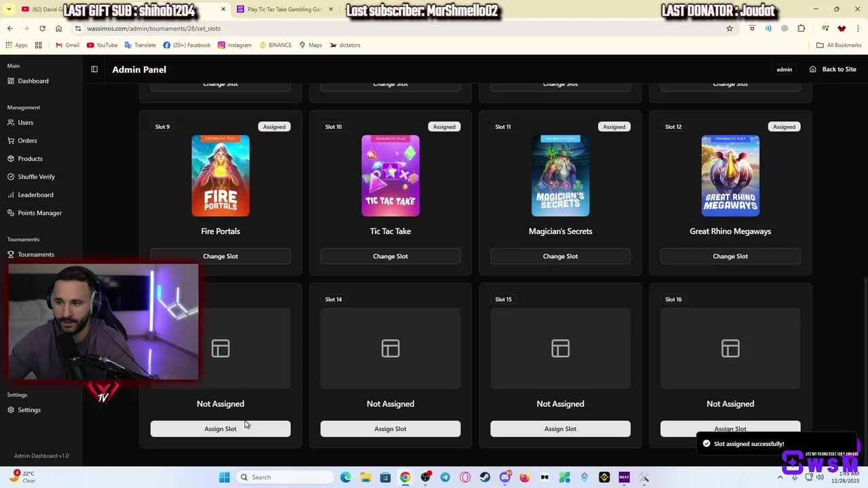The image size is (868, 488).
Task: Change the Great Rhino Megaways slot
Action: pyautogui.click(x=730, y=256)
